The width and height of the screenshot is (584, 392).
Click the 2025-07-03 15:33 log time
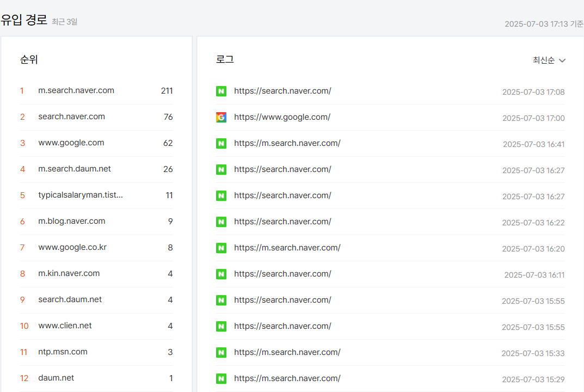point(533,353)
